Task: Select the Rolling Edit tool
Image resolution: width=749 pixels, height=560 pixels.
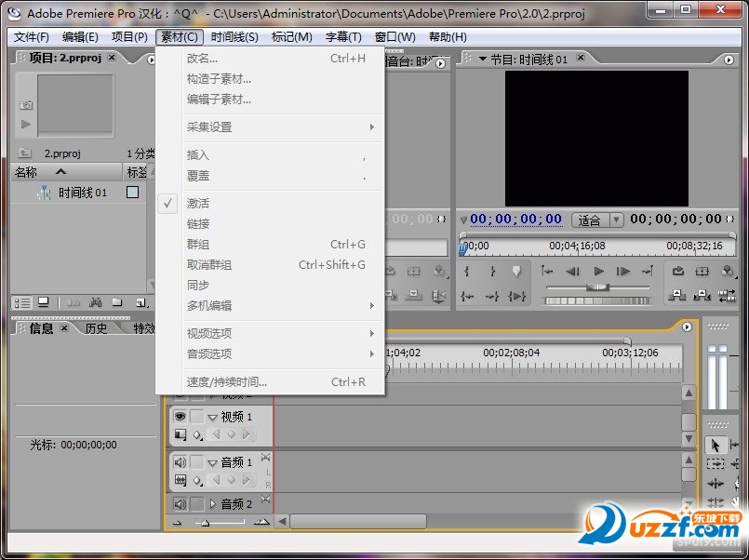Action: [x=716, y=502]
